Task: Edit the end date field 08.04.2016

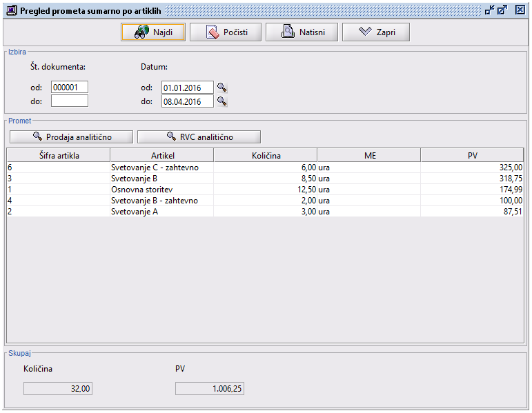Action: tap(187, 101)
